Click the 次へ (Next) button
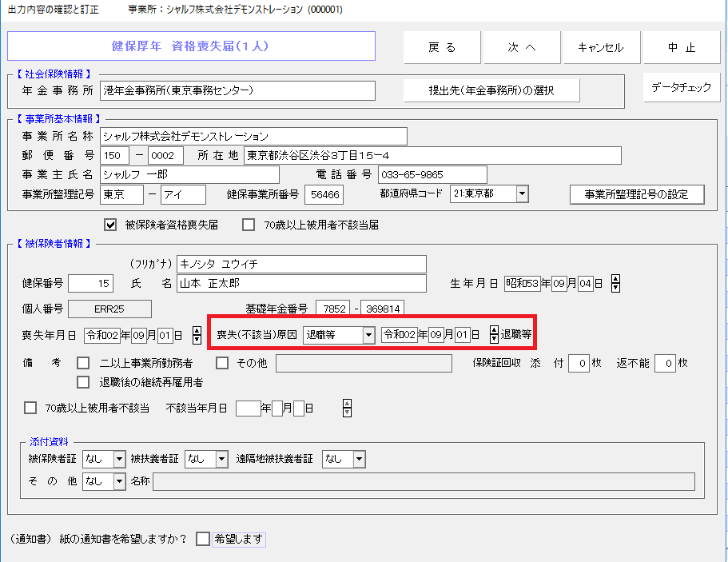 pyautogui.click(x=522, y=47)
